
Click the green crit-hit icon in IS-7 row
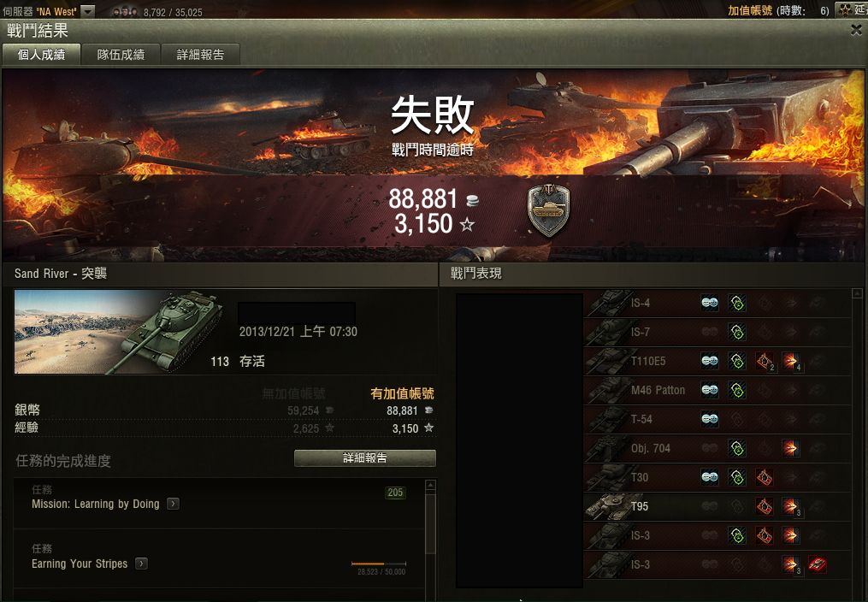coord(737,332)
